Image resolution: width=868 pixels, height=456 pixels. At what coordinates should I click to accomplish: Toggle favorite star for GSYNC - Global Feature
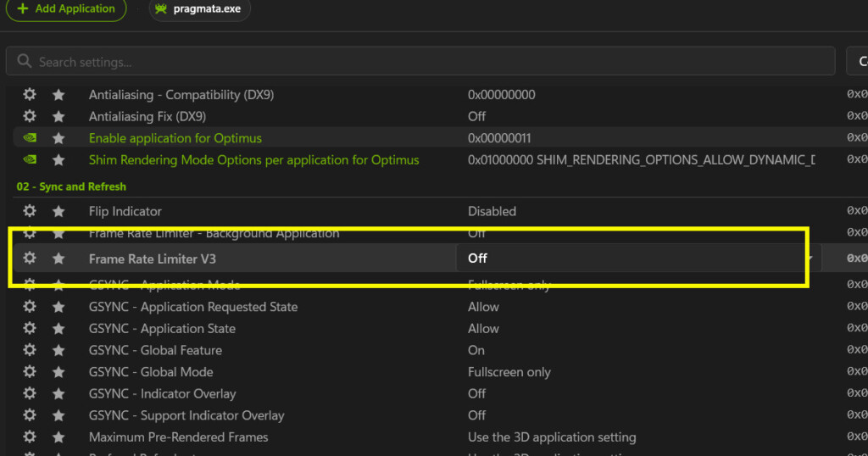click(x=58, y=350)
